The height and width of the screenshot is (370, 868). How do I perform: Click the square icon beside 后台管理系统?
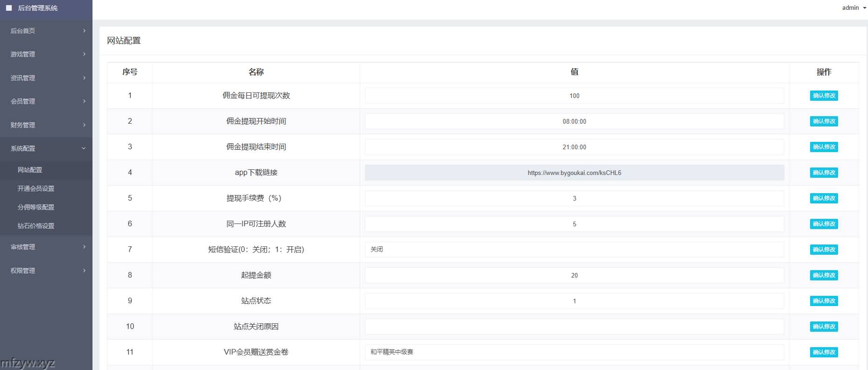[9, 8]
